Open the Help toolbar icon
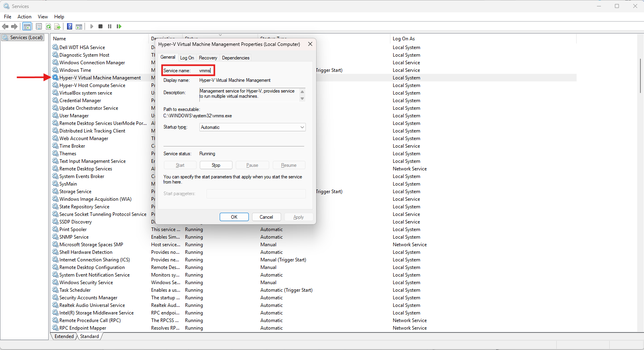Image resolution: width=644 pixels, height=350 pixels. tap(69, 26)
